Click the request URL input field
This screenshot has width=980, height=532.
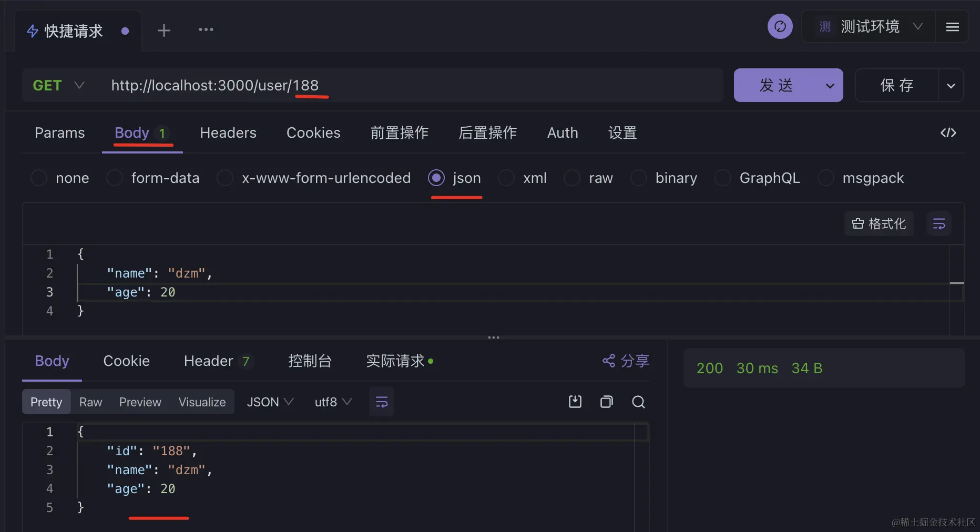(x=368, y=85)
